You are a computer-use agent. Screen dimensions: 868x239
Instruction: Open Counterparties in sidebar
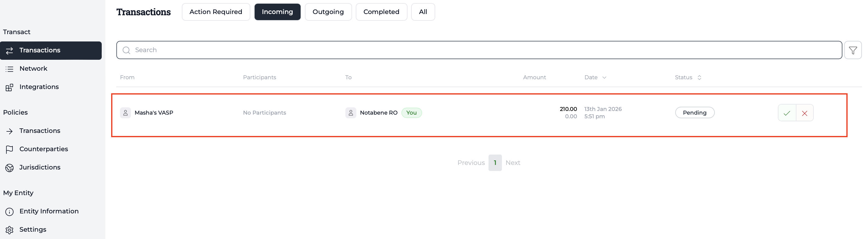tap(51, 149)
